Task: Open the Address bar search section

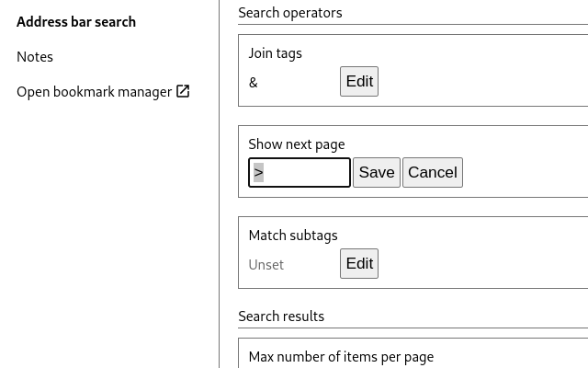Action: (x=76, y=22)
